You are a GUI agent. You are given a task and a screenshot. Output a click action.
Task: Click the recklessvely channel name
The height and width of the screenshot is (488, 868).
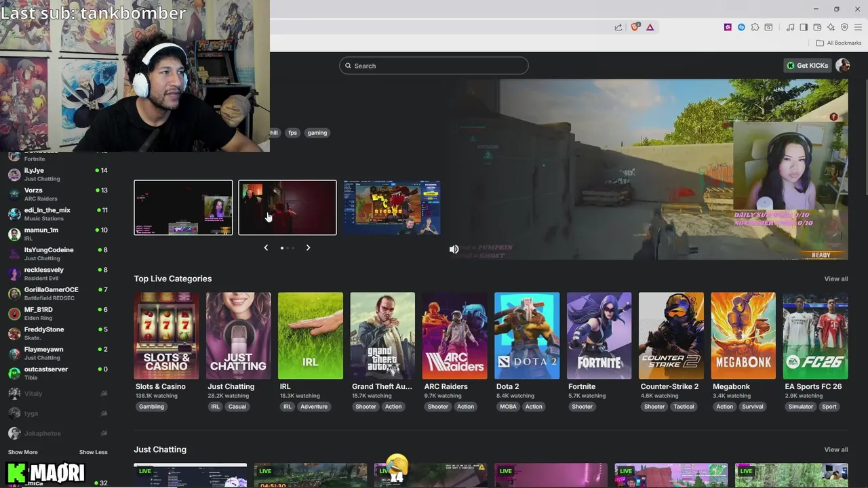44,270
